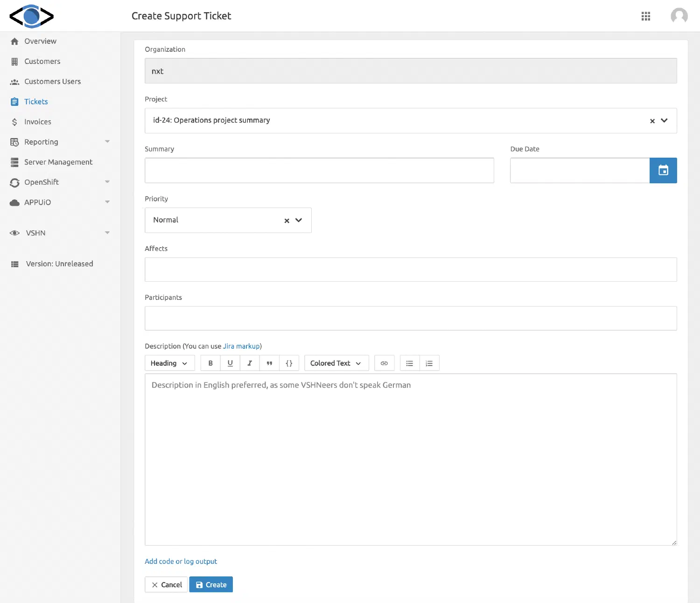Click the Create button
The width and height of the screenshot is (700, 603).
tap(211, 585)
